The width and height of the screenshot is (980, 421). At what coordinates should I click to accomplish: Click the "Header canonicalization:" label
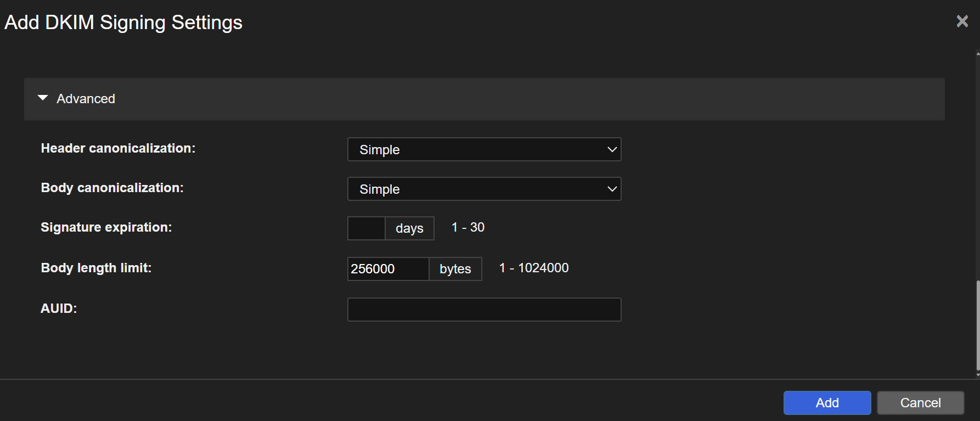118,148
